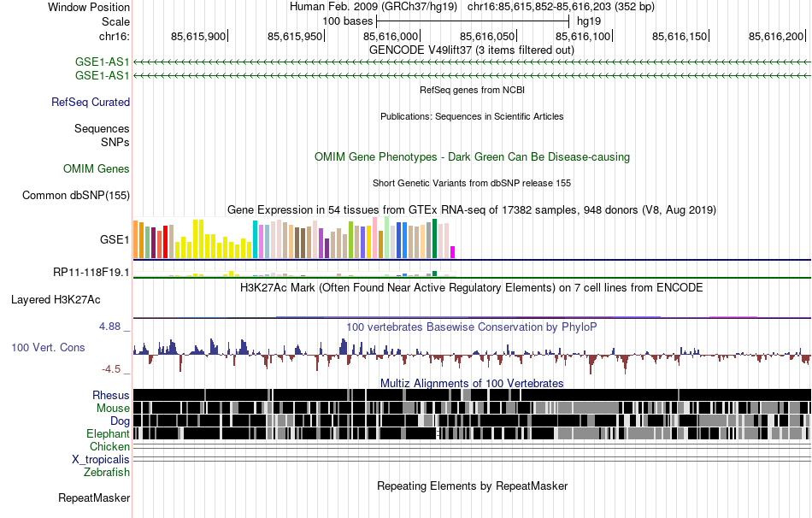Click Short Genetic Variants from dbSNP title
The height and width of the screenshot is (518, 812).
coord(472,184)
